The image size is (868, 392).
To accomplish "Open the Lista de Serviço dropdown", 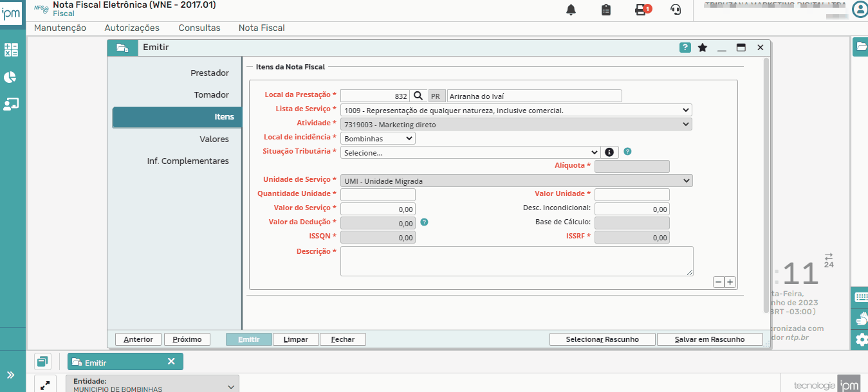I will click(516, 110).
